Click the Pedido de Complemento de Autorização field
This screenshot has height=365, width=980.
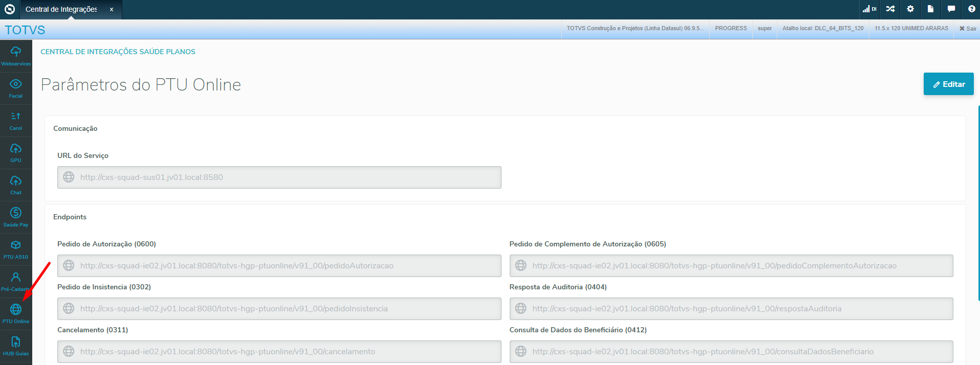point(731,265)
